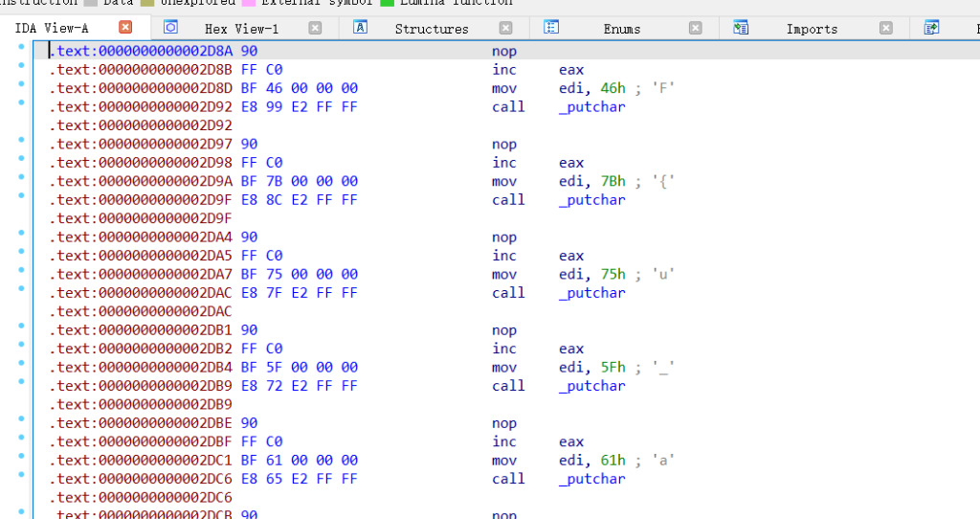980x519 pixels.
Task: Click the Hex View-1 tab icon
Action: pyautogui.click(x=171, y=28)
